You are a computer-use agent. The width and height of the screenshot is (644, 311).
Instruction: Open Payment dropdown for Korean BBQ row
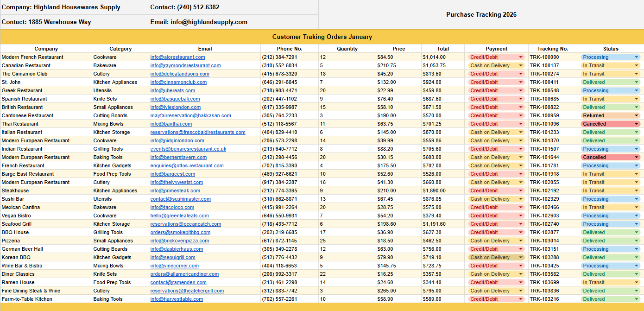point(496,257)
